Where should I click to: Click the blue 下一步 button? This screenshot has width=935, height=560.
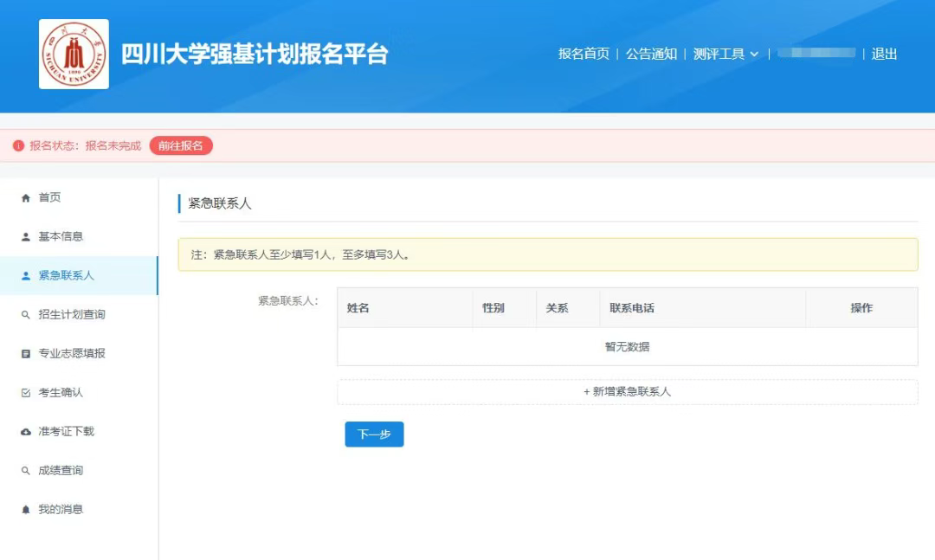point(374,434)
